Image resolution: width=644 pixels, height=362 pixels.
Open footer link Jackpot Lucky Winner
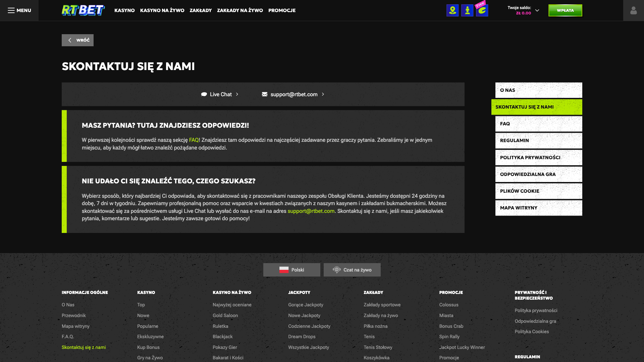tap(462, 347)
